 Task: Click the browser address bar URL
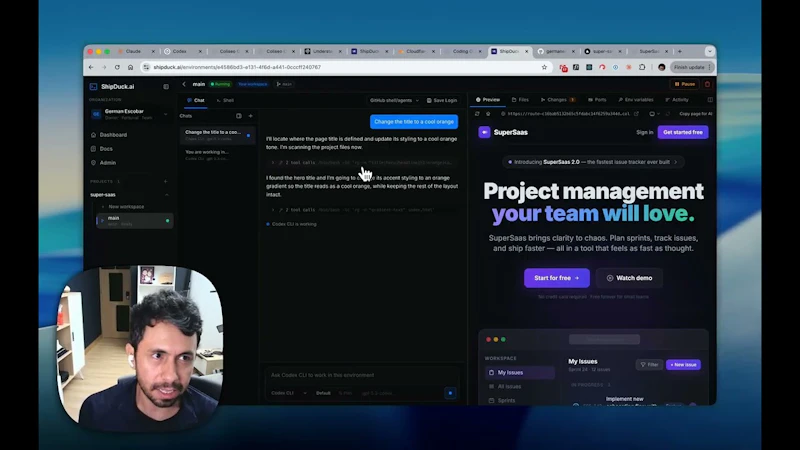237,67
